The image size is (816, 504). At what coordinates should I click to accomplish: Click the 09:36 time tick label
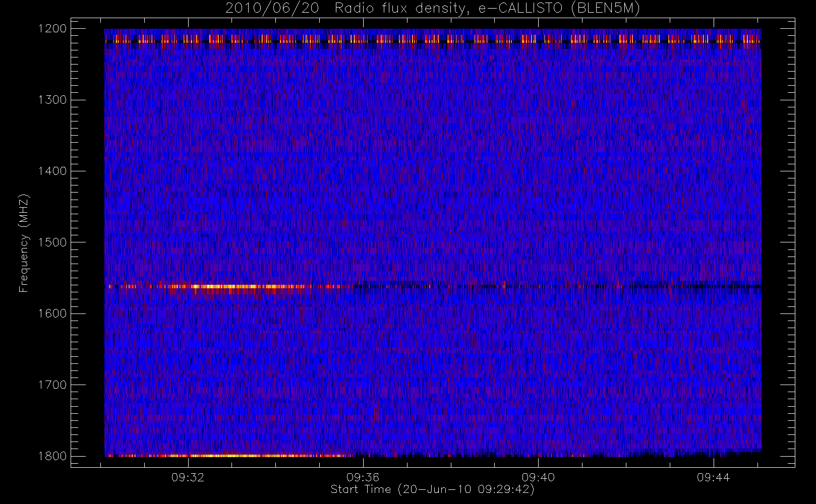363,477
